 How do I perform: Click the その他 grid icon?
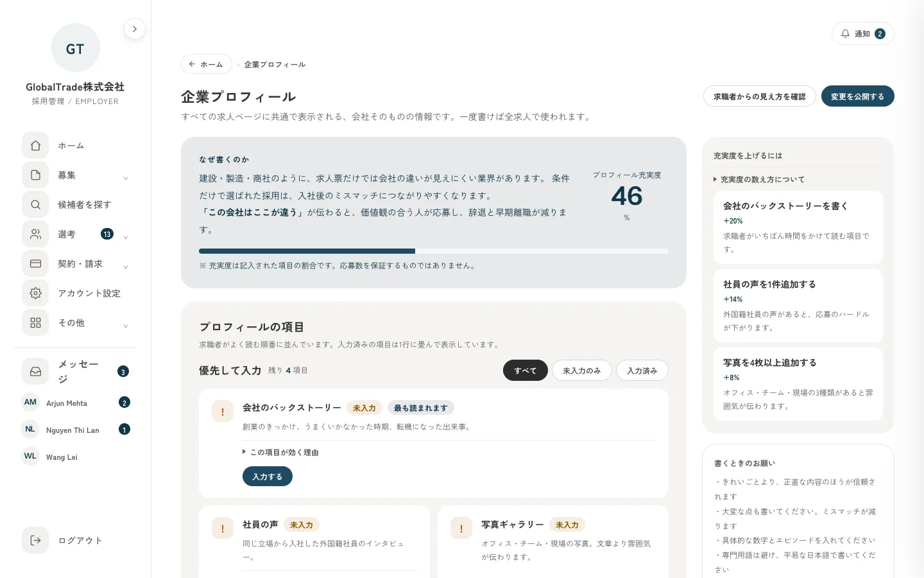coord(35,323)
